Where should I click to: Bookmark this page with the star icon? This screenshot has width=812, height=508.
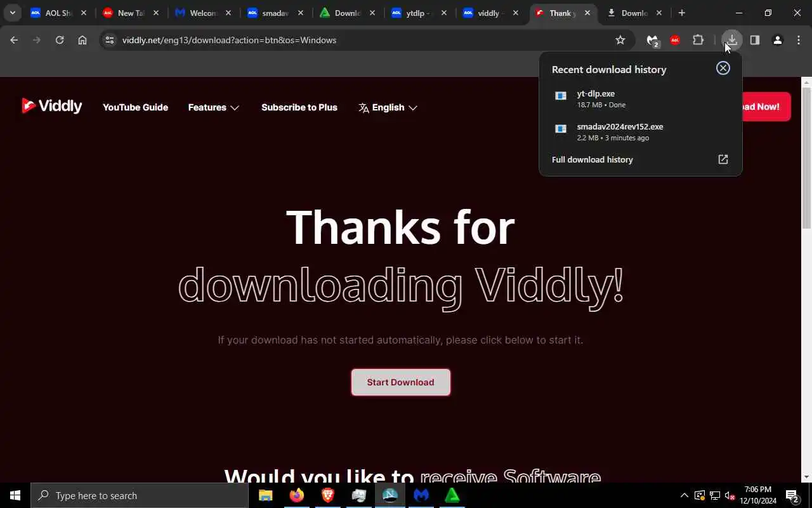620,40
